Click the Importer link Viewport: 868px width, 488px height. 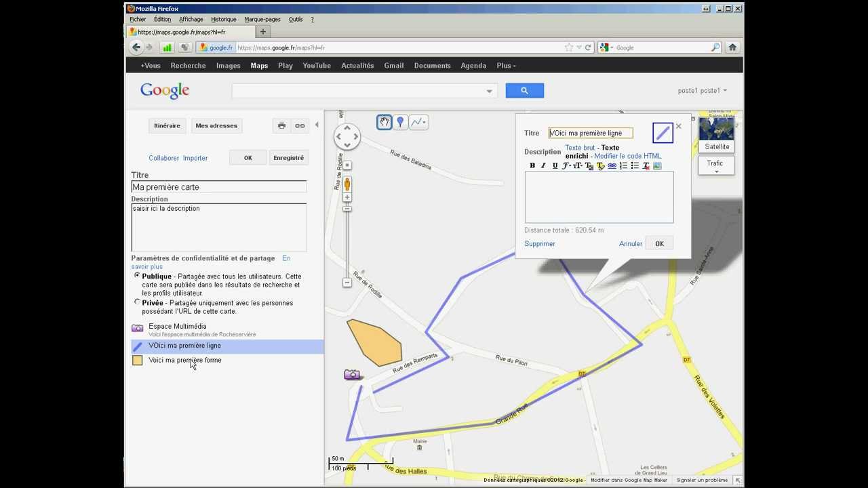[195, 158]
